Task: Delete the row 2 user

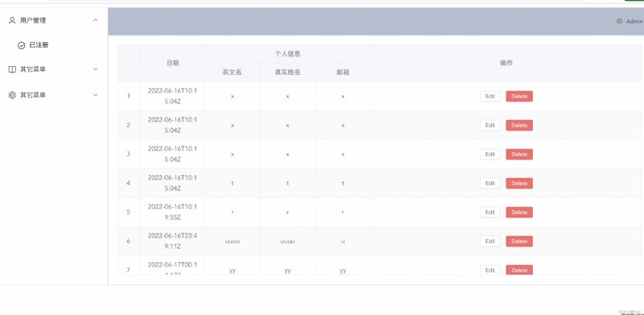Action: point(519,126)
